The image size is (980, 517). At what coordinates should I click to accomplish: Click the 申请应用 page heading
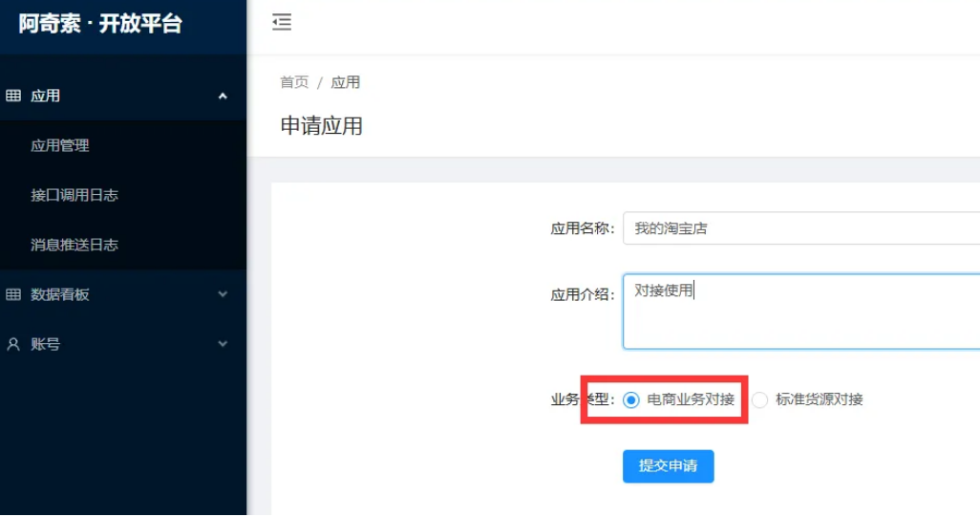click(x=321, y=126)
